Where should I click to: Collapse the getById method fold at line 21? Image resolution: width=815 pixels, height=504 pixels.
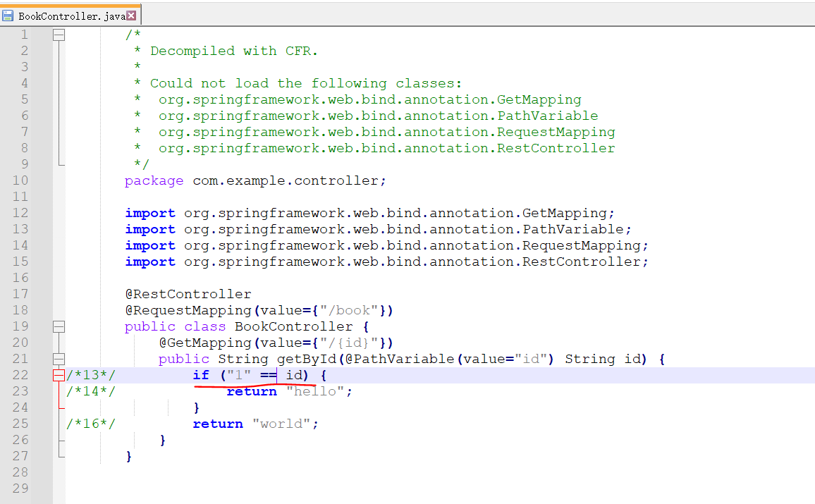coord(59,359)
